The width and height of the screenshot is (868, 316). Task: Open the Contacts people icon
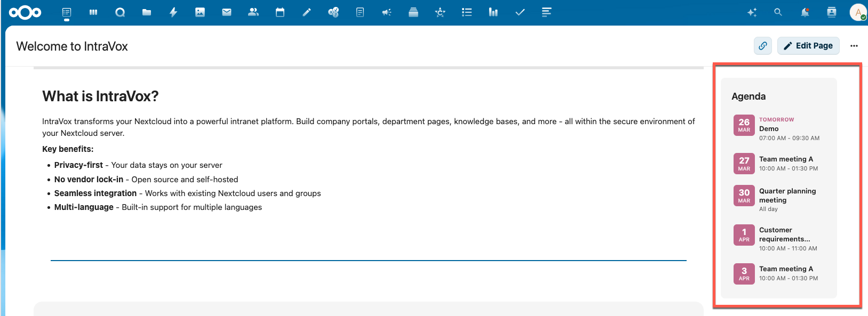click(253, 12)
